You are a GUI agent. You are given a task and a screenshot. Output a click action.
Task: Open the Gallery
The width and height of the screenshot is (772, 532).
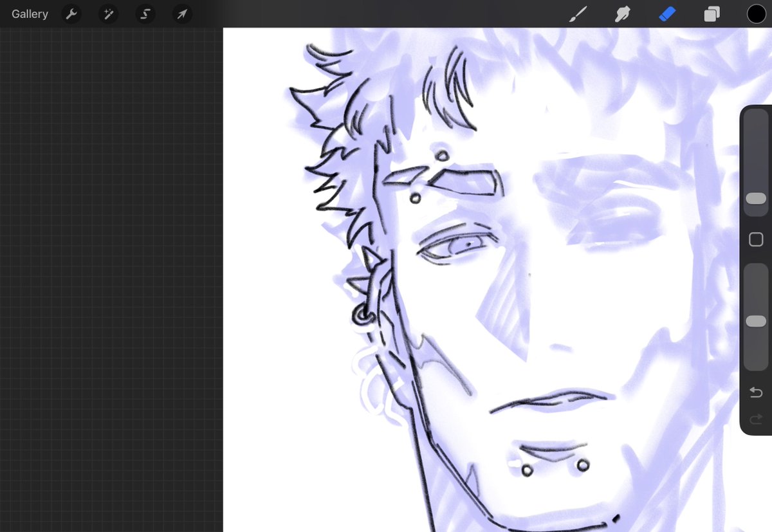[30, 14]
